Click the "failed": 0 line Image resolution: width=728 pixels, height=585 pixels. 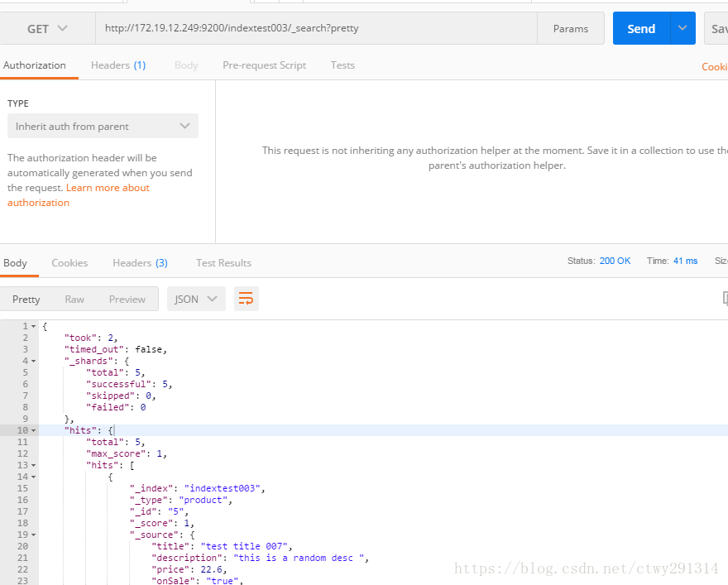coord(116,408)
